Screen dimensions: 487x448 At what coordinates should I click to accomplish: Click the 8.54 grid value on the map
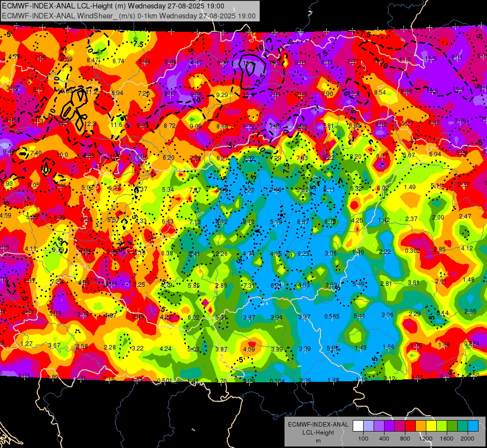point(380,92)
